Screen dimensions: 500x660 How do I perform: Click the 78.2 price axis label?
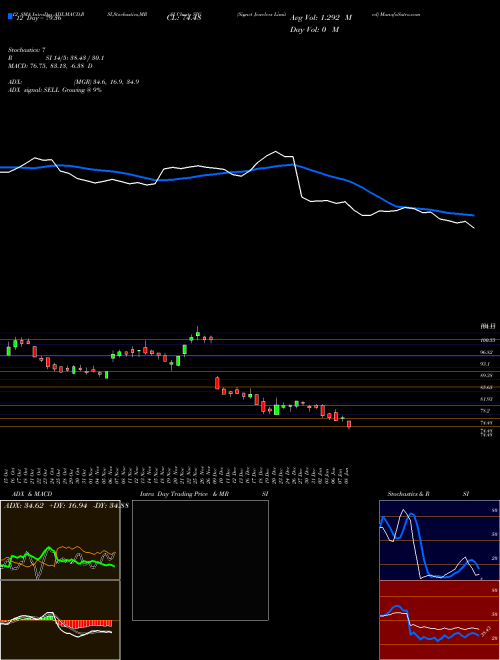tap(487, 410)
